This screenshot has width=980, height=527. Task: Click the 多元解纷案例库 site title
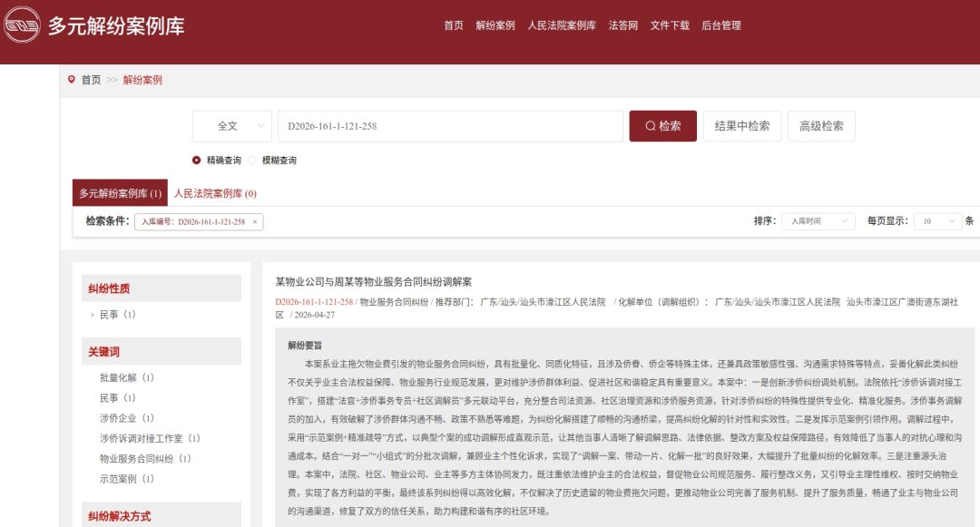(x=116, y=26)
